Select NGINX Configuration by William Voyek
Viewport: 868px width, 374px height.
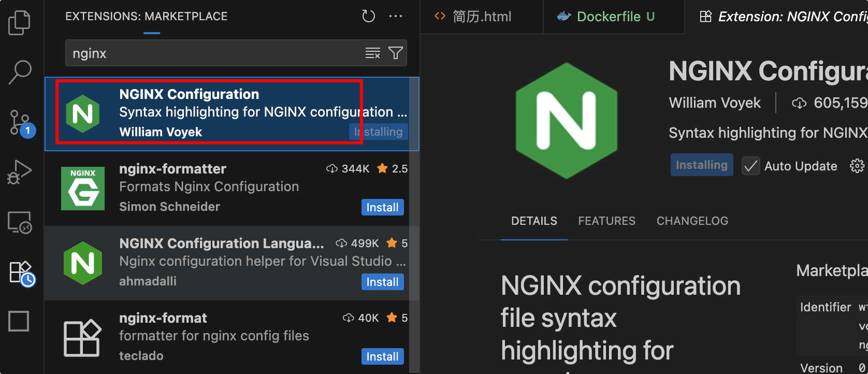232,114
